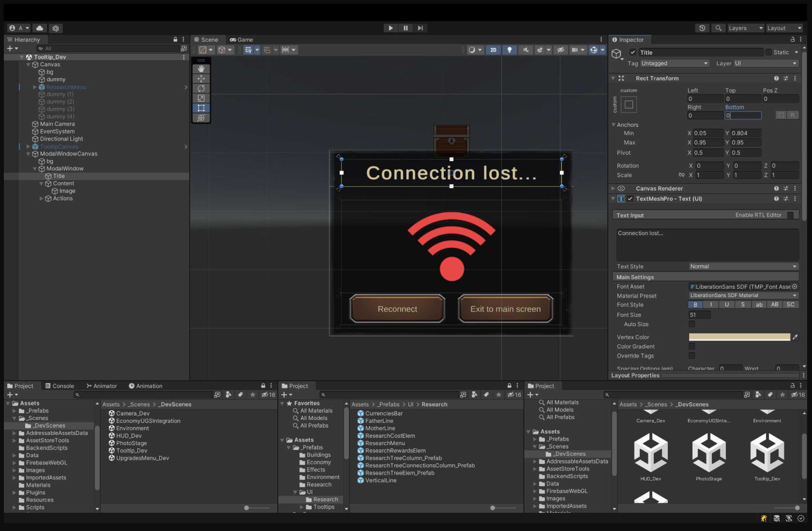Open the Undo History icon

pos(702,28)
